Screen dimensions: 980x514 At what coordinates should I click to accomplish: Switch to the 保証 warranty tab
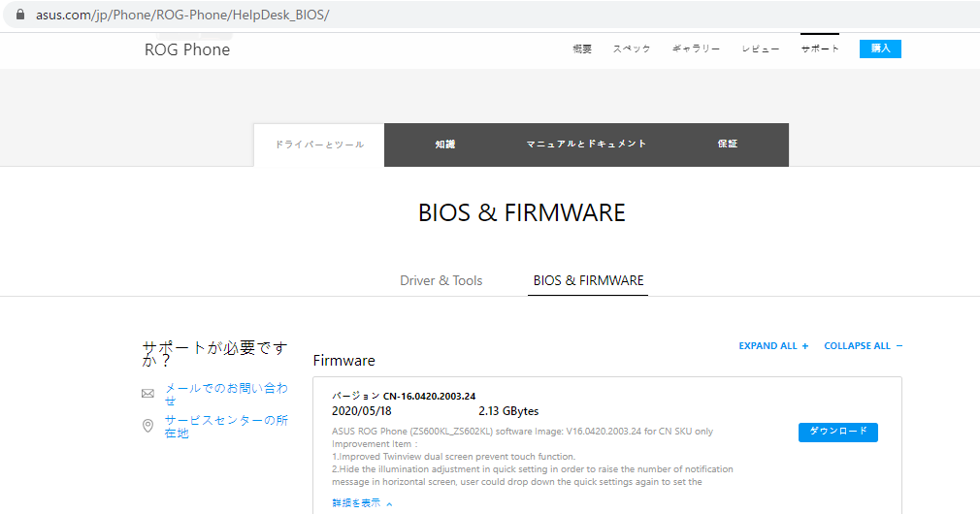(x=728, y=145)
